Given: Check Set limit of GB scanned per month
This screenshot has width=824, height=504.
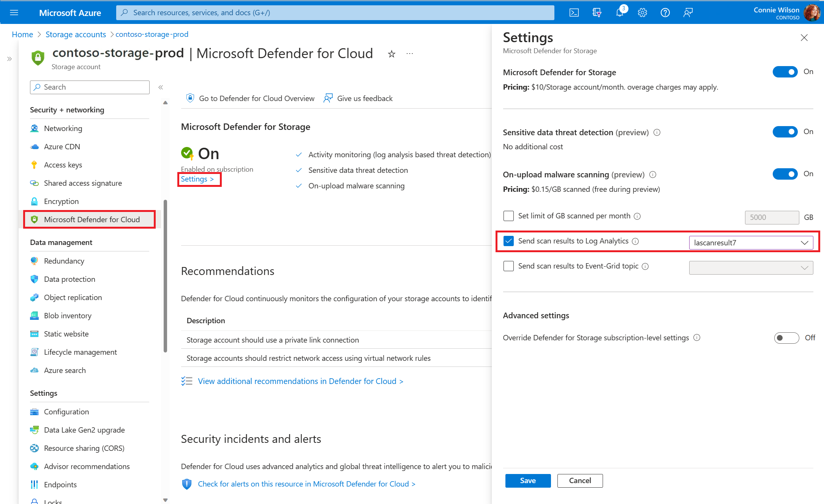Looking at the screenshot, I should click(x=508, y=216).
